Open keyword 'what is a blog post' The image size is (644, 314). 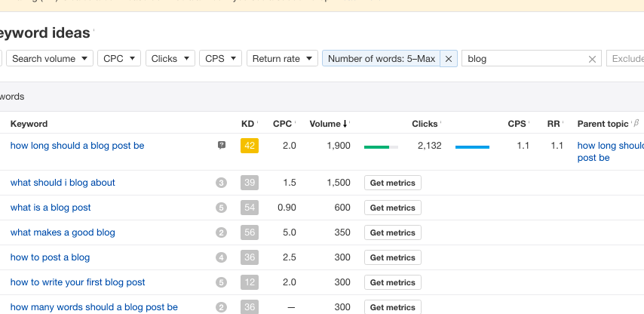pyautogui.click(x=51, y=208)
